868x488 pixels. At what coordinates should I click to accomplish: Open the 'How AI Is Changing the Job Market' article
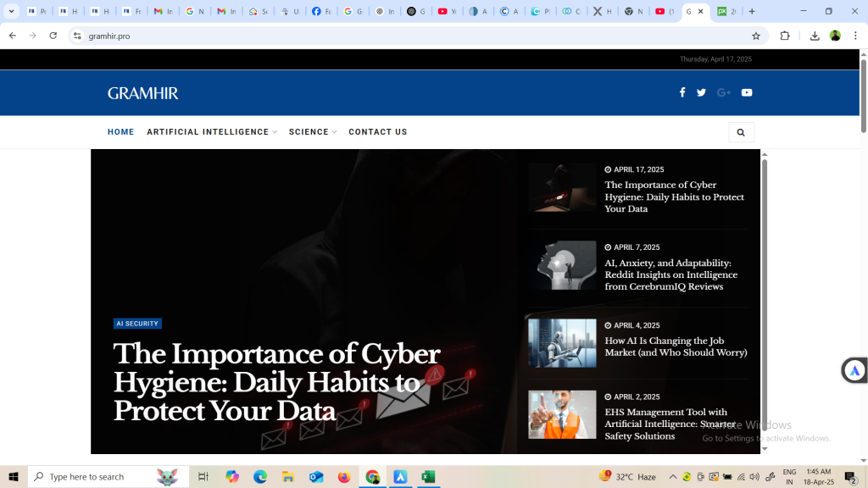(675, 347)
